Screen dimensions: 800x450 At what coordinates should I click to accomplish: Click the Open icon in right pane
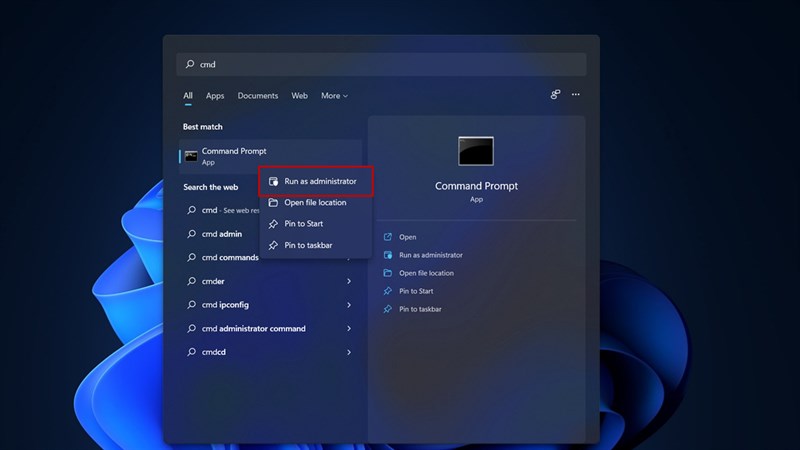(x=387, y=237)
